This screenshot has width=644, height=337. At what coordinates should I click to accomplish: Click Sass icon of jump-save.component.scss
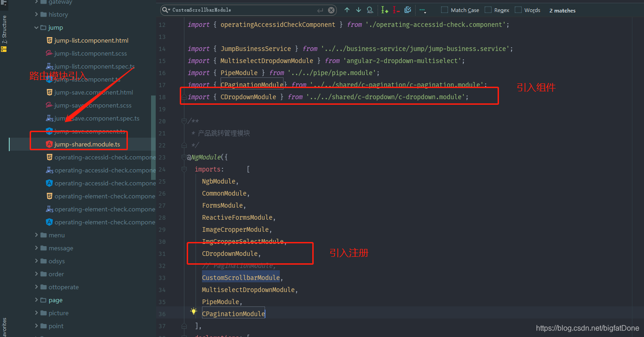(x=49, y=105)
